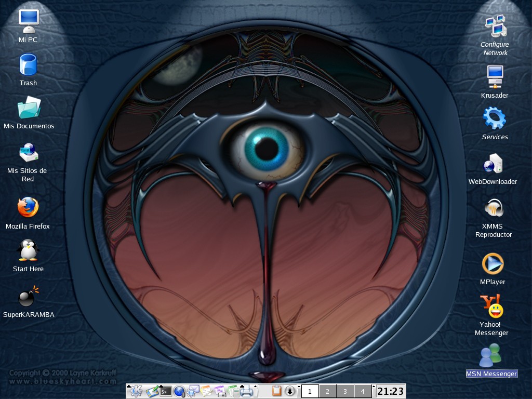Click the 21:23 clock
This screenshot has height=399, width=532.
pyautogui.click(x=391, y=391)
